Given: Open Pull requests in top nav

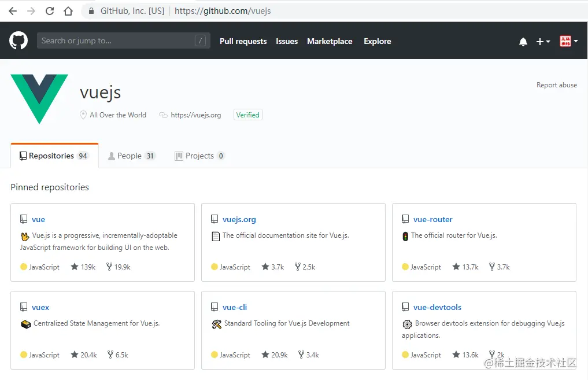Looking at the screenshot, I should pos(243,41).
